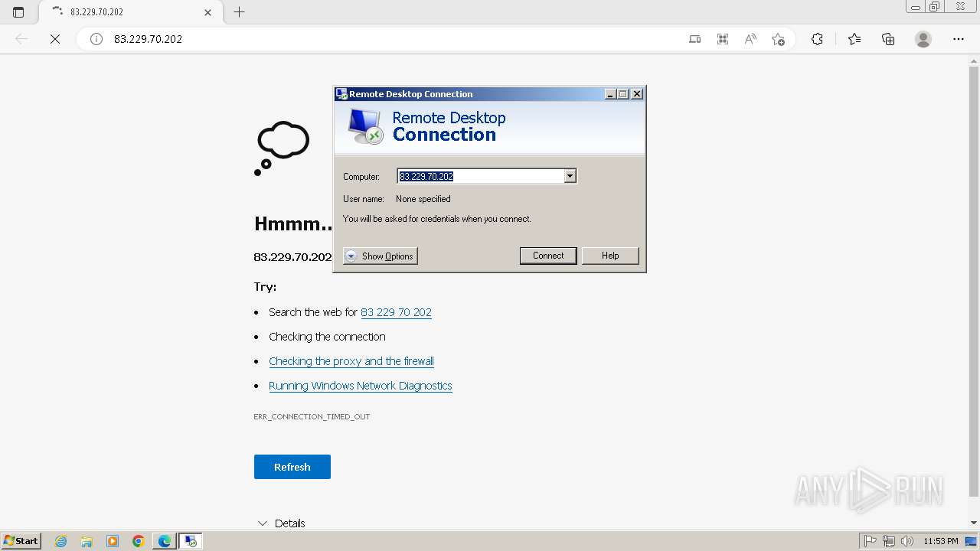Open Windows Media Player taskbar icon

pyautogui.click(x=113, y=541)
